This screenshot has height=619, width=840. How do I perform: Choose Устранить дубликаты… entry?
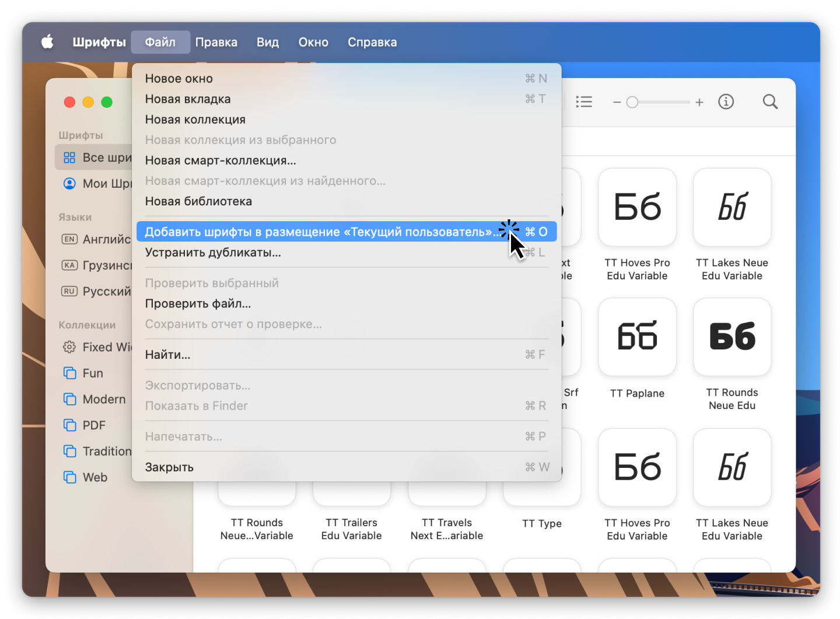pos(346,253)
